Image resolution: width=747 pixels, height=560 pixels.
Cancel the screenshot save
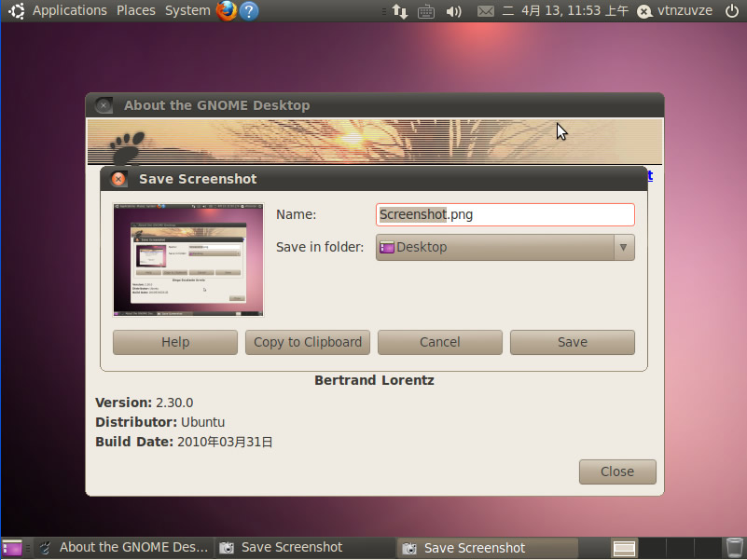pyautogui.click(x=440, y=342)
